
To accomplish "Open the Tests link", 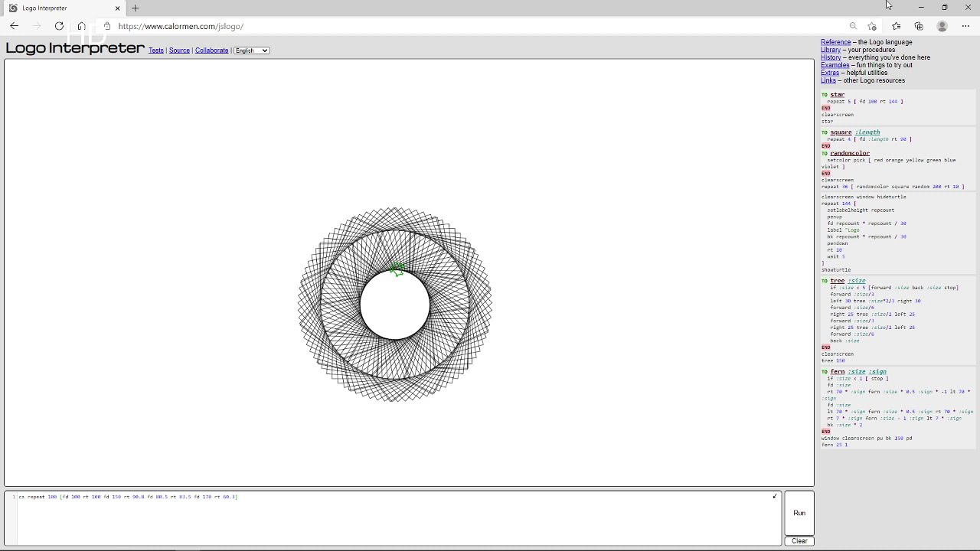I will click(x=155, y=51).
